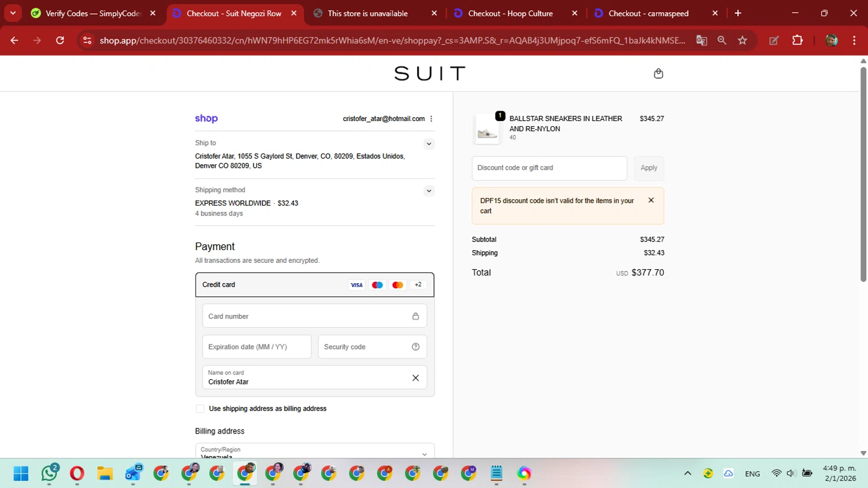Viewport: 868px width, 488px height.
Task: Go forward in browser history
Action: coord(37,40)
